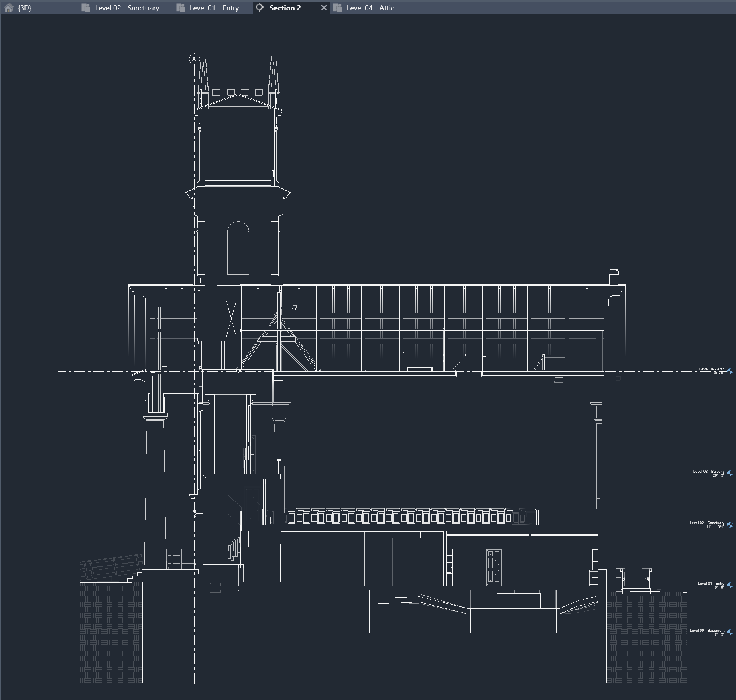The width and height of the screenshot is (736, 700).
Task: Click the section reference bubble labeled A
Action: click(195, 59)
